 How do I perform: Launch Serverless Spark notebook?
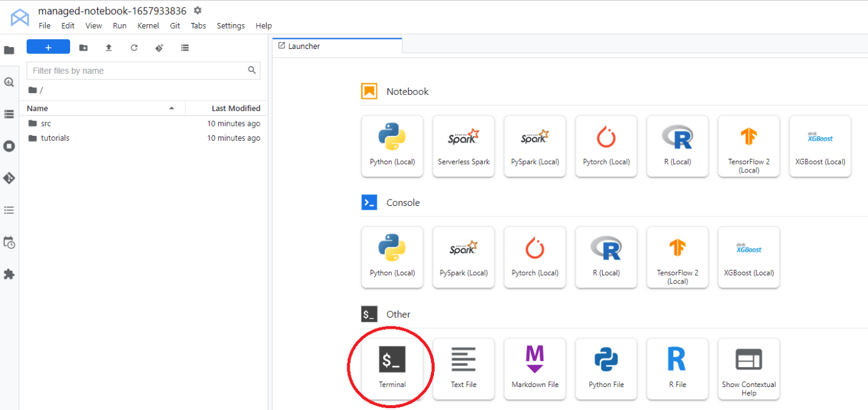(x=463, y=146)
